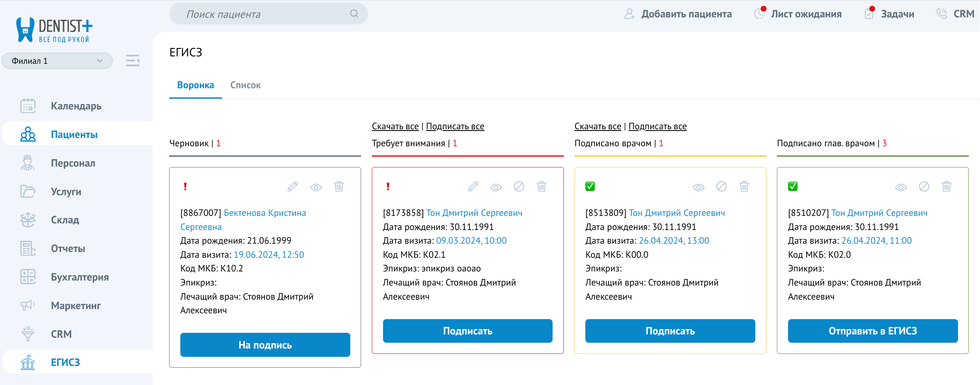980x385 pixels.
Task: Click Подписать все above Подписано врачом
Action: pyautogui.click(x=658, y=126)
